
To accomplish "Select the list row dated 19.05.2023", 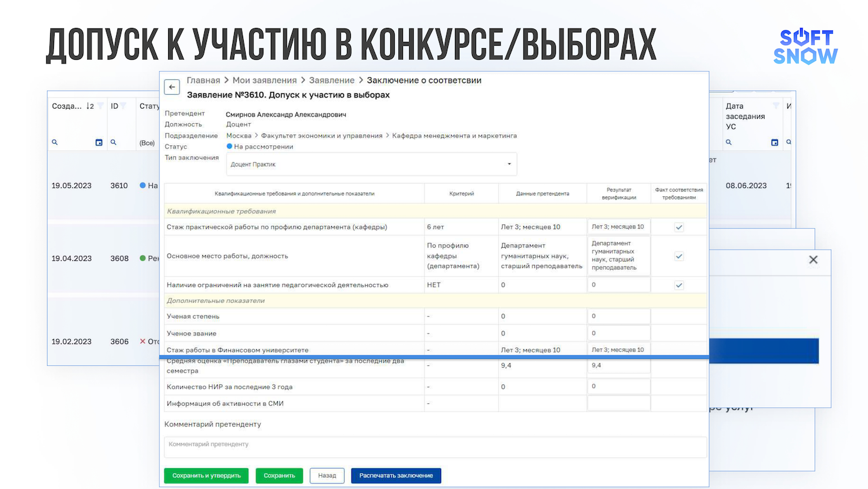I will [x=103, y=186].
